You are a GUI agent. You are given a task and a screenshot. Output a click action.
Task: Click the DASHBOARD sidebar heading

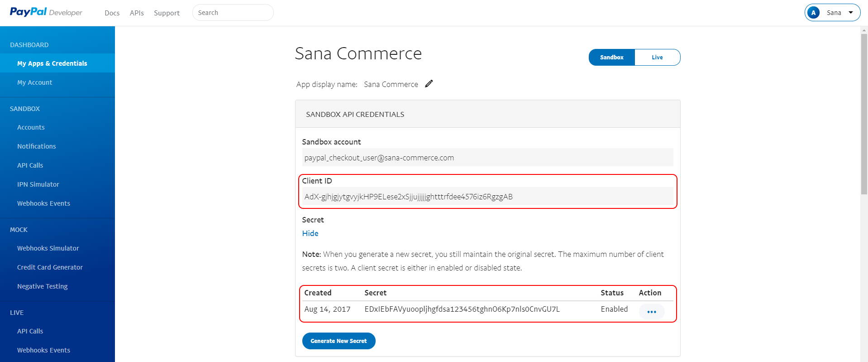(29, 45)
